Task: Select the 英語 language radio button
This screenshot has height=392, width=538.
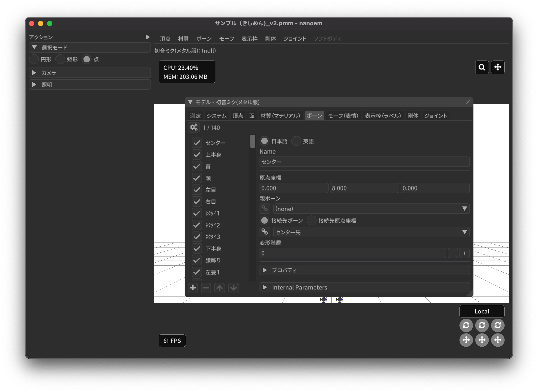Action: 296,141
